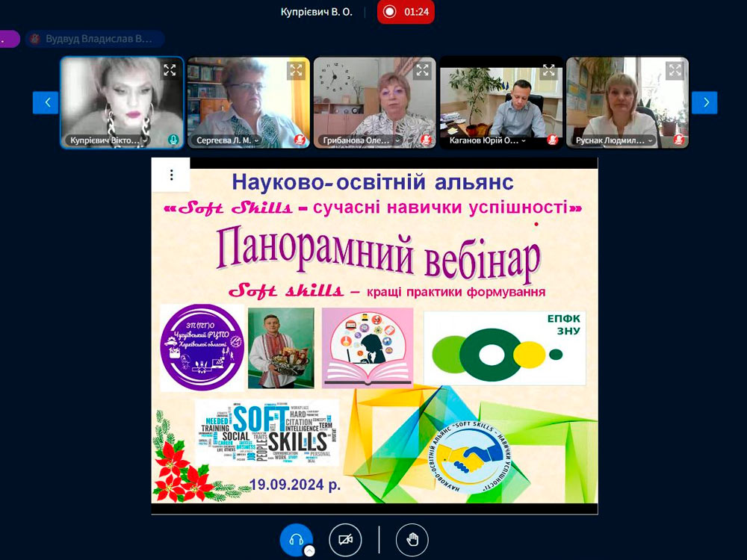Fullscreen Грибанова Олена's webcam video

423,70
